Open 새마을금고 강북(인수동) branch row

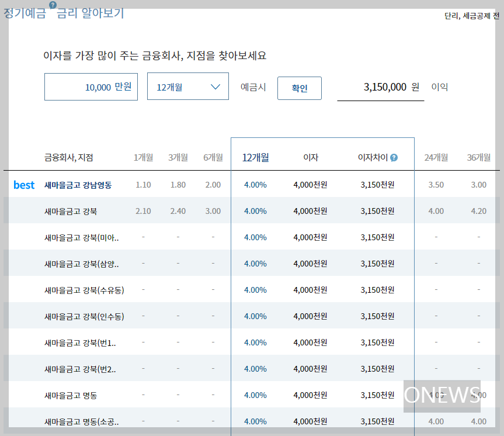(x=252, y=316)
